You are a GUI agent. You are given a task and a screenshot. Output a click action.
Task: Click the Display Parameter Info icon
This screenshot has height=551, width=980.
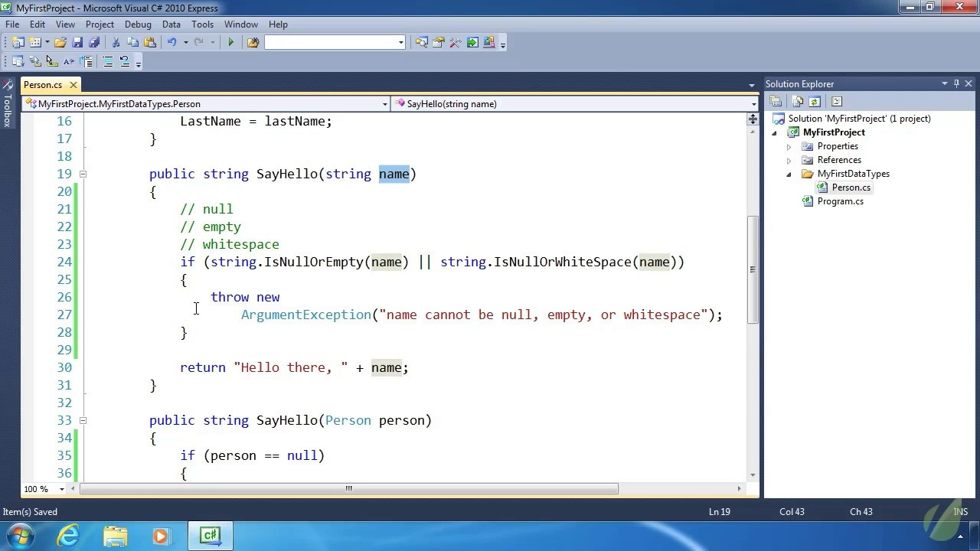click(x=35, y=62)
